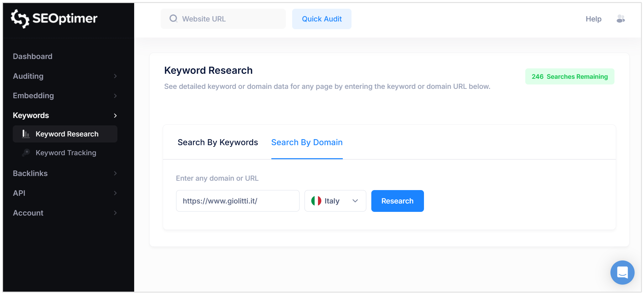Image resolution: width=644 pixels, height=295 pixels.
Task: Expand the Embedding menu chevron
Action: (x=115, y=96)
